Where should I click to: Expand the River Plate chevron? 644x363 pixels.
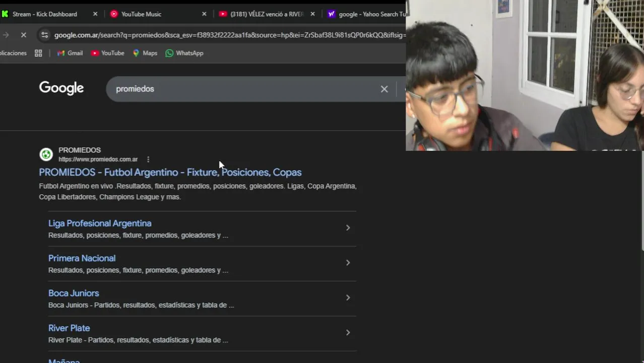coord(348,332)
